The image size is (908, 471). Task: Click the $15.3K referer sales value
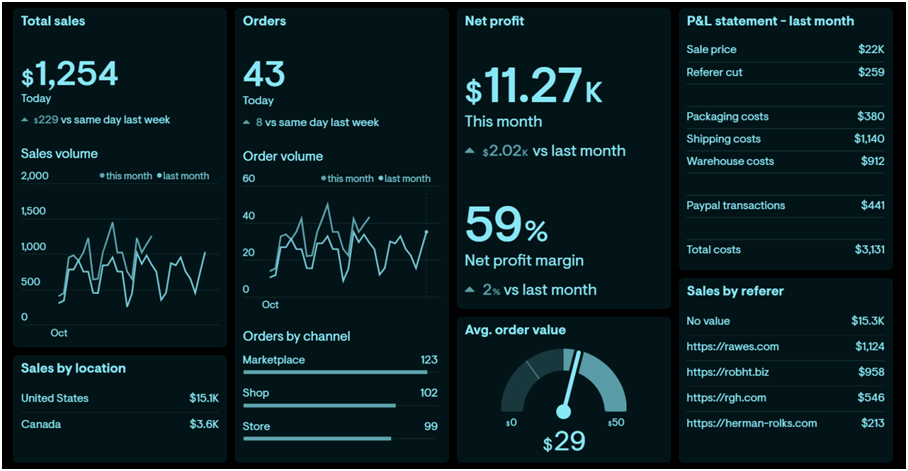point(867,321)
